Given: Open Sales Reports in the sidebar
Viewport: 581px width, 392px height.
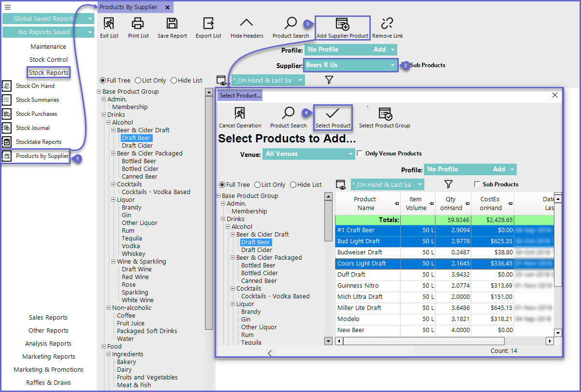Looking at the screenshot, I should tap(48, 318).
